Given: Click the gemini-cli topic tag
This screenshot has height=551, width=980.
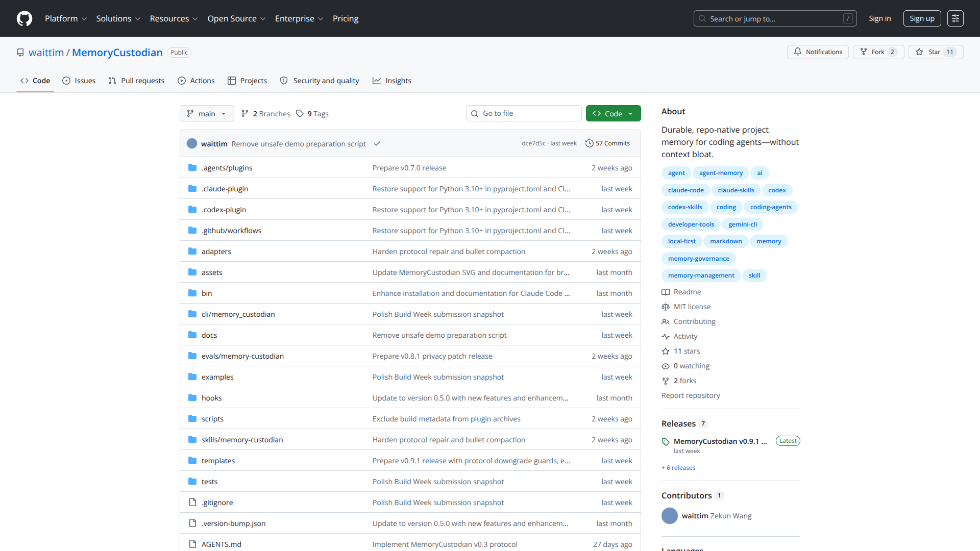Looking at the screenshot, I should coord(743,224).
